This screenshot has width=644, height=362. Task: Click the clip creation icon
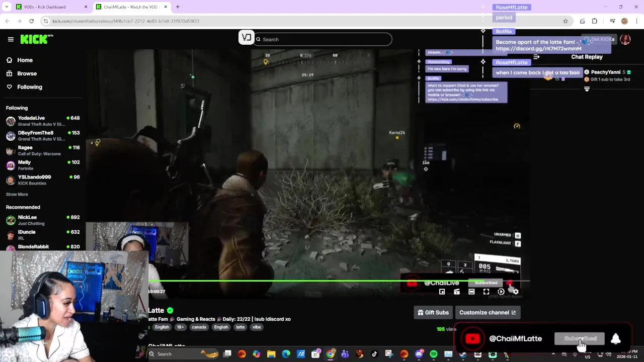(x=457, y=292)
